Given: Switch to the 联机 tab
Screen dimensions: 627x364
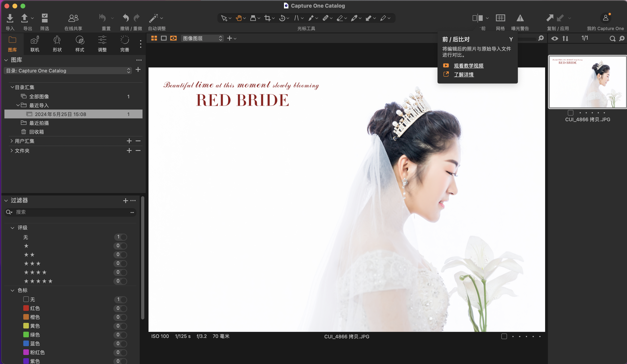Looking at the screenshot, I should 35,44.
